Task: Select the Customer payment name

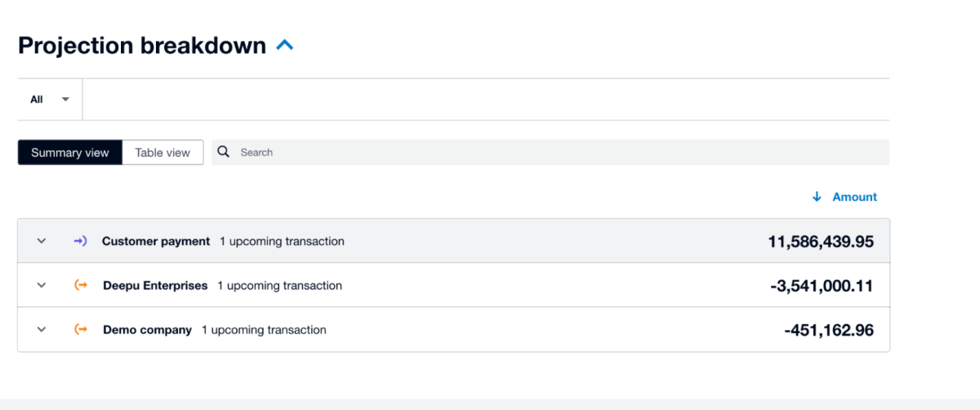Action: [x=156, y=241]
